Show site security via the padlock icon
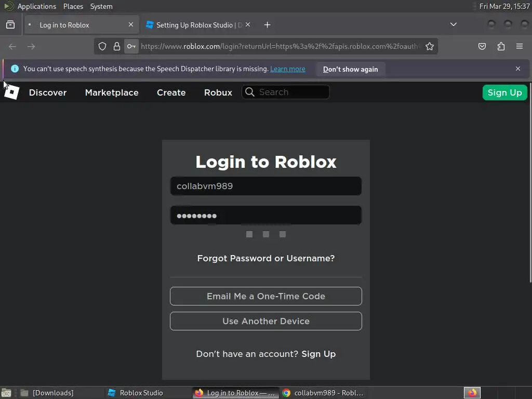 tap(117, 46)
